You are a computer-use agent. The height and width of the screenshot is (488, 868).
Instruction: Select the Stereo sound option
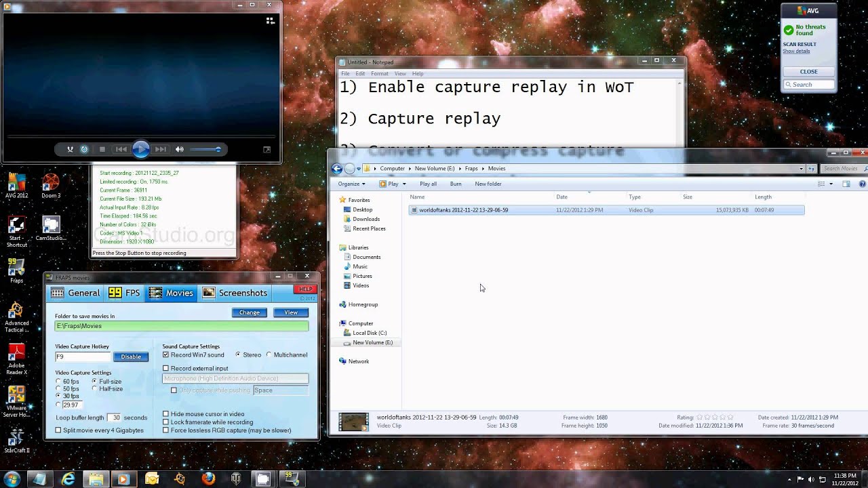click(x=248, y=354)
